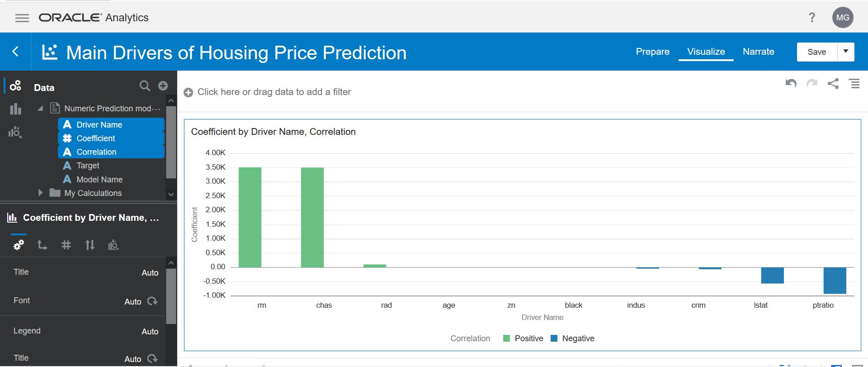The height and width of the screenshot is (367, 868).
Task: Open the canvas hamburger menu on the right
Action: coord(854,84)
